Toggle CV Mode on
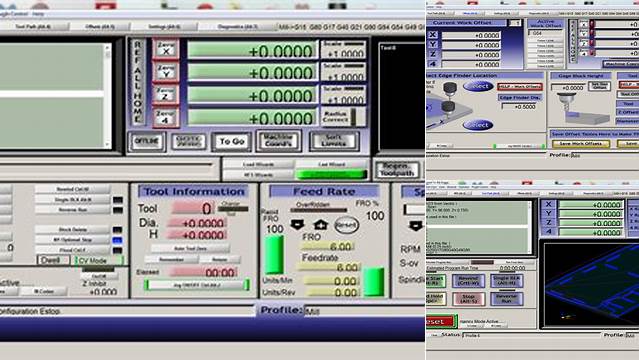Screen dimensions: 639x360 pos(99,261)
